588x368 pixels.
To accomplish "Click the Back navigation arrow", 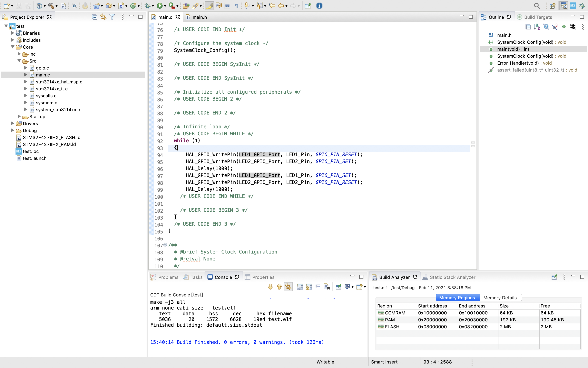I will pyautogui.click(x=281, y=6).
